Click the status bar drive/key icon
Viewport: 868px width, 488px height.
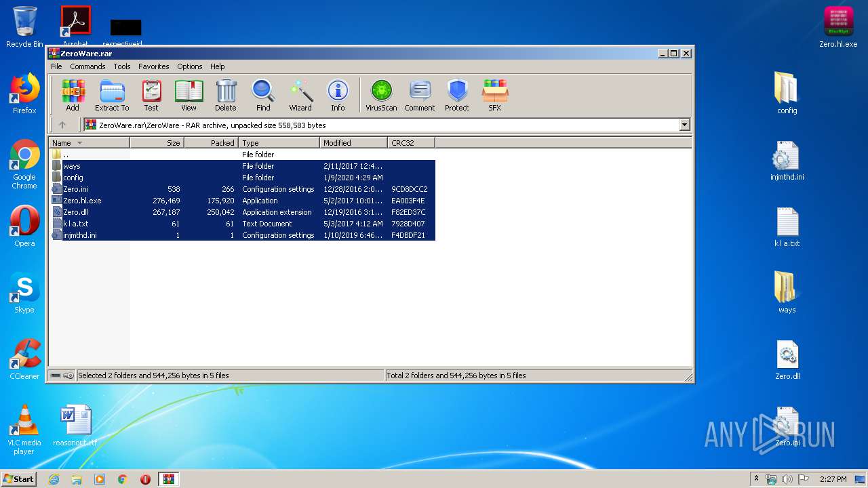pyautogui.click(x=62, y=375)
